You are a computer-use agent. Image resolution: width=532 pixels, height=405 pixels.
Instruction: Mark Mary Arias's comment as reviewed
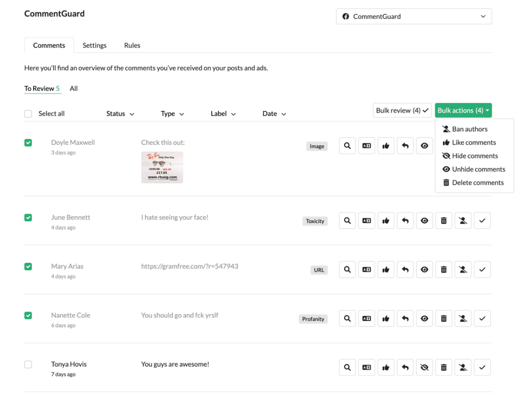(x=482, y=269)
